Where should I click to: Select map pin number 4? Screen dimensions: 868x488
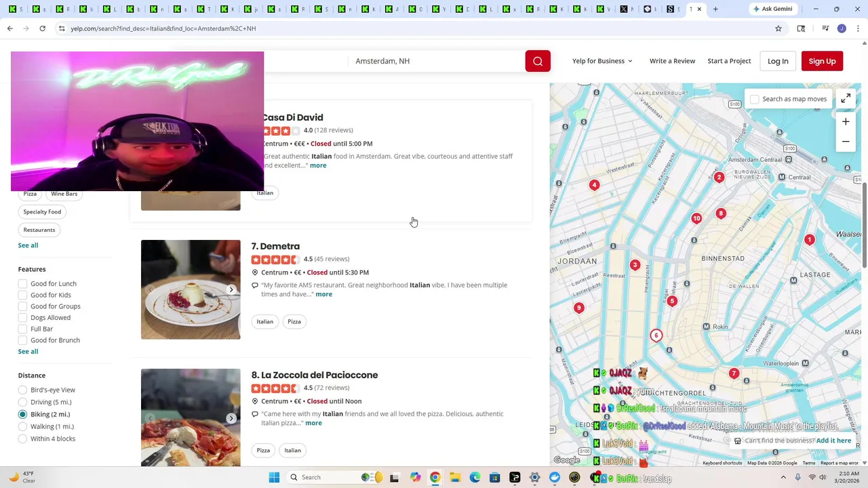(594, 185)
